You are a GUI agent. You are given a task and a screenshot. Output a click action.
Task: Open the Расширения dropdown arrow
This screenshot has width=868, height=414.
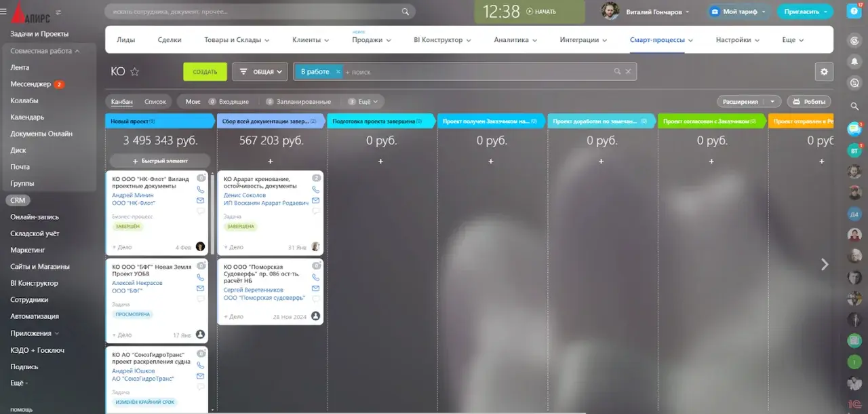click(x=772, y=102)
